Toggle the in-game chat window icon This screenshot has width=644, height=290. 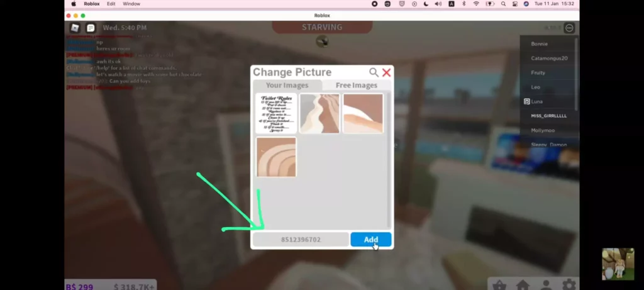(91, 28)
